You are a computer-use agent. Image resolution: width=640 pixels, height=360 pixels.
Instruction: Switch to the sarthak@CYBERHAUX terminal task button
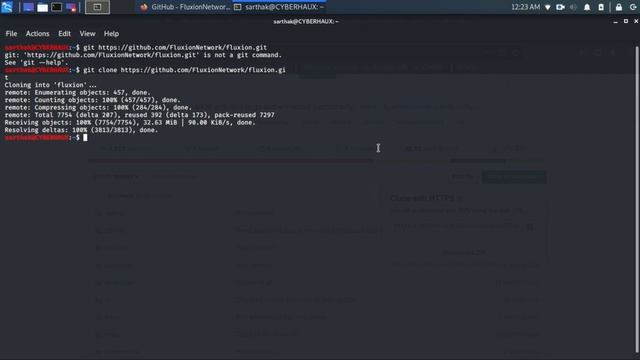[x=280, y=7]
